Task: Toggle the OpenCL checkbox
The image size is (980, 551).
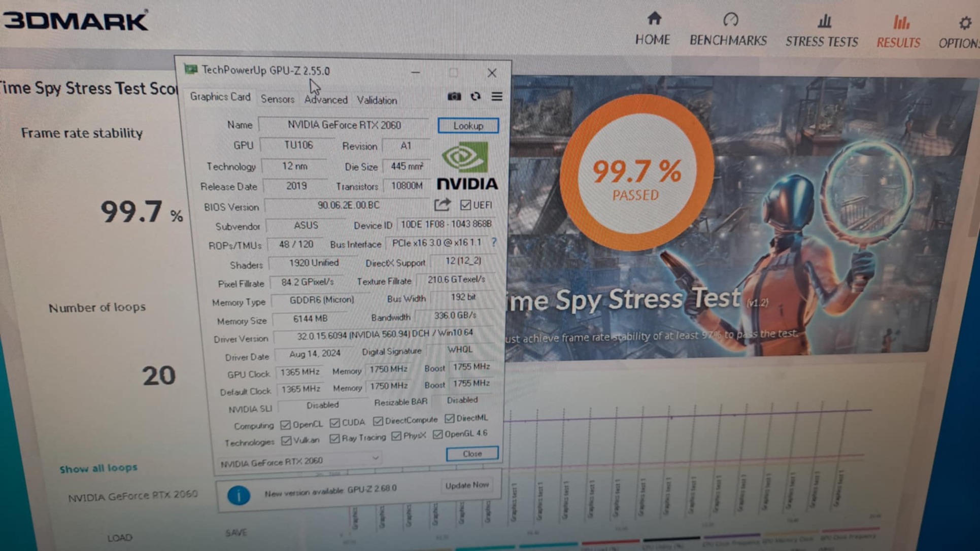Action: (286, 424)
